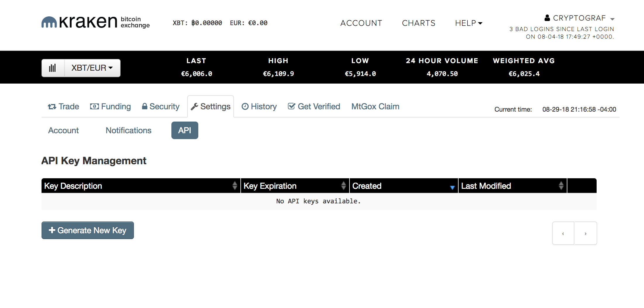Screen dimensions: 644x308
Task: Click the weighted avg value €6,025.4
Action: [524, 74]
